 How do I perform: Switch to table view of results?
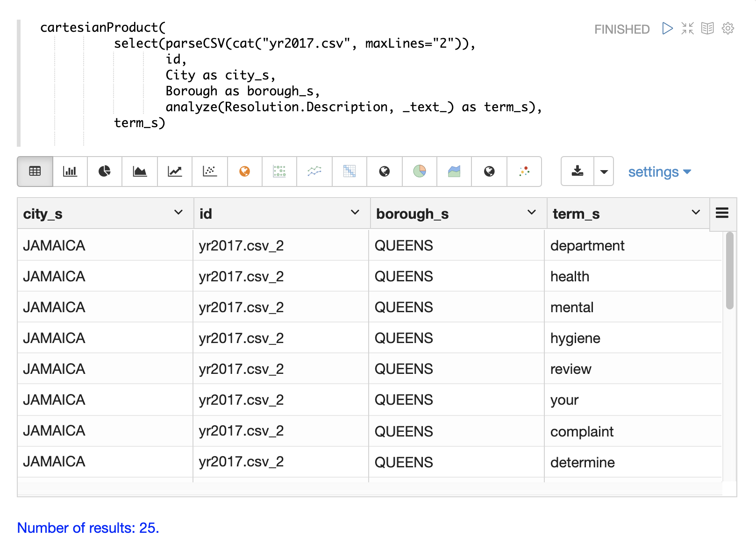pos(35,172)
